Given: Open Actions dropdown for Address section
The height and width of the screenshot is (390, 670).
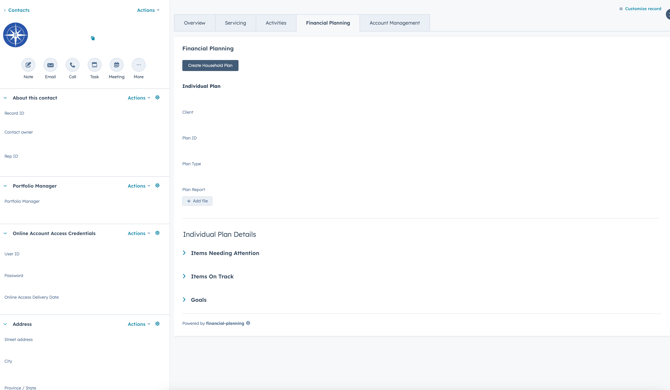Looking at the screenshot, I should coord(139,324).
